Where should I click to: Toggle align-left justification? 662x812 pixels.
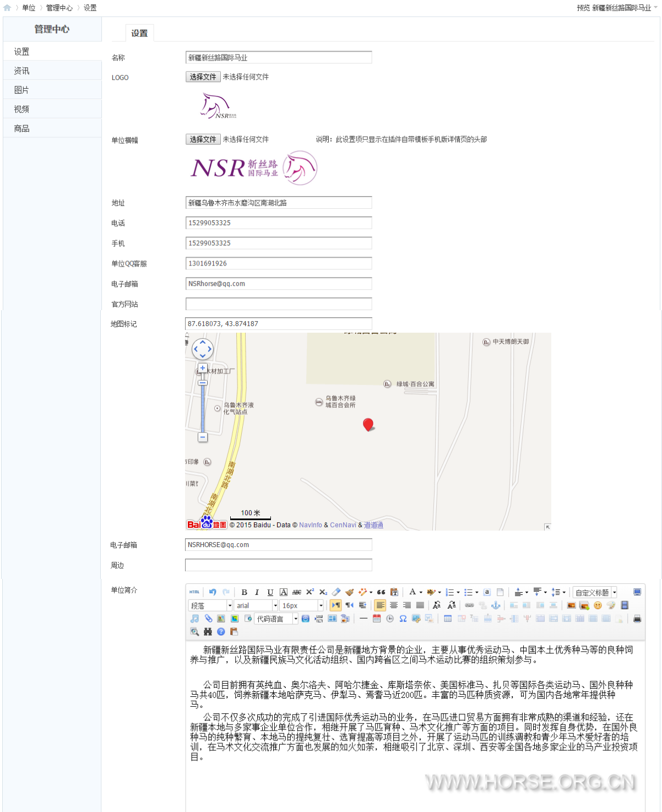[380, 605]
